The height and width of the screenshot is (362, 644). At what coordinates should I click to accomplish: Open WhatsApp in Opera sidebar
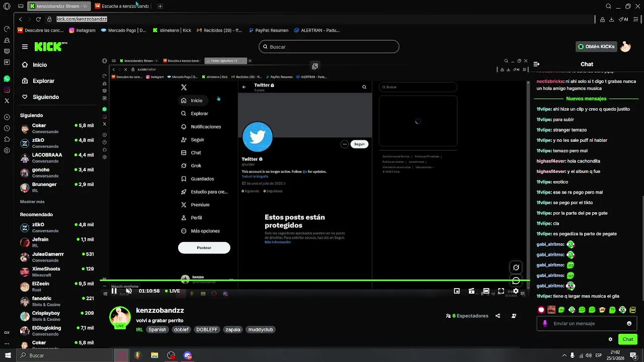point(7,79)
